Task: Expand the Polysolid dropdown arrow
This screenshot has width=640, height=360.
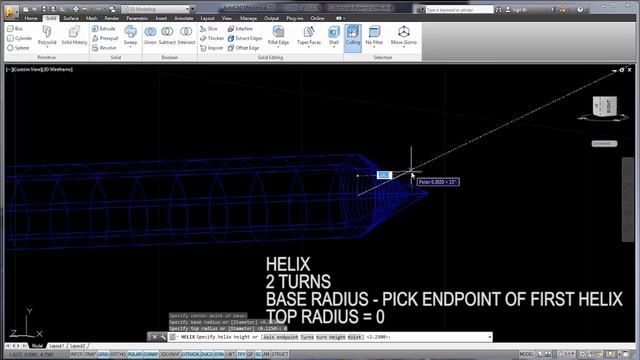Action: 47,47
